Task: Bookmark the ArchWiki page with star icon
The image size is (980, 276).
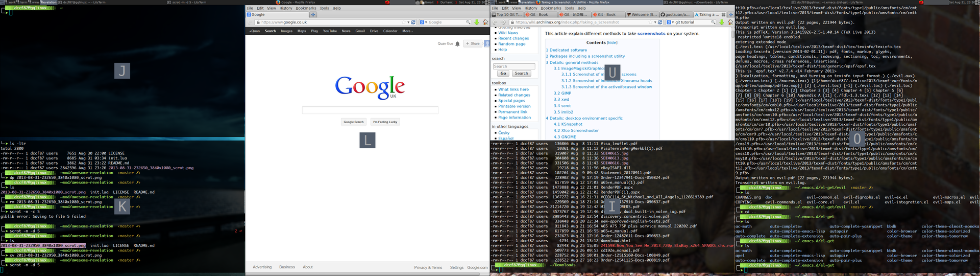Action: (650, 22)
